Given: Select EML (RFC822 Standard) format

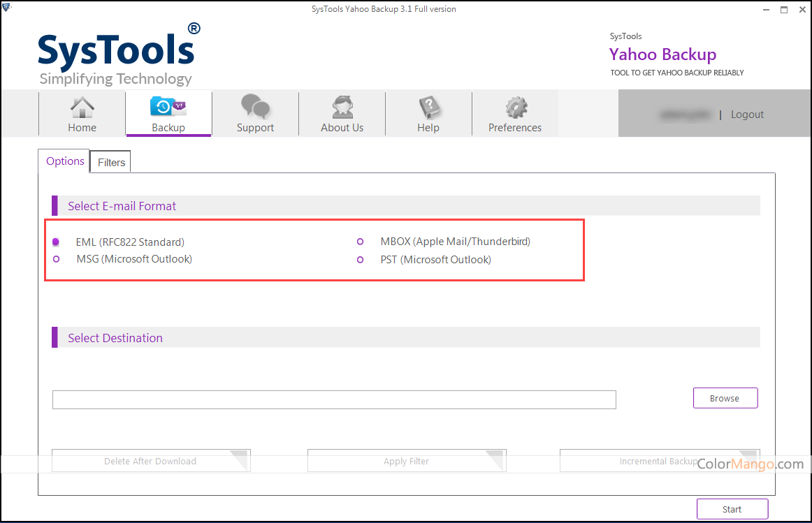Looking at the screenshot, I should tap(56, 241).
